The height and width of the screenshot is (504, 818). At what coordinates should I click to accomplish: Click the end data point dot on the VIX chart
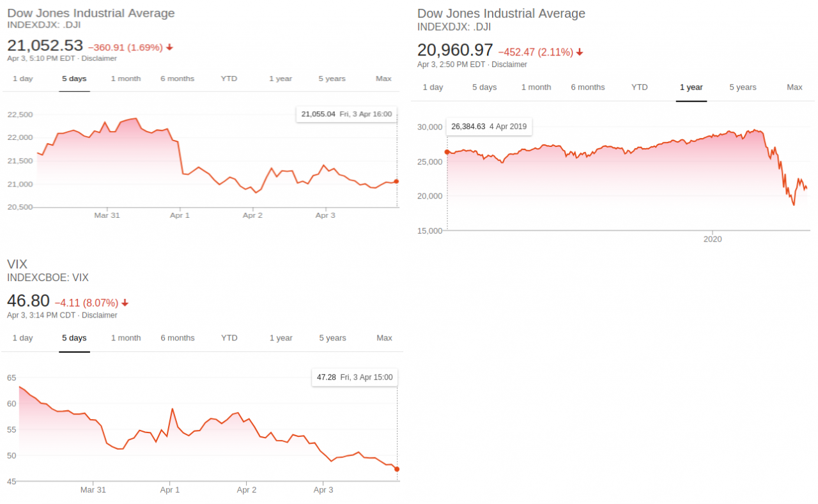point(397,469)
